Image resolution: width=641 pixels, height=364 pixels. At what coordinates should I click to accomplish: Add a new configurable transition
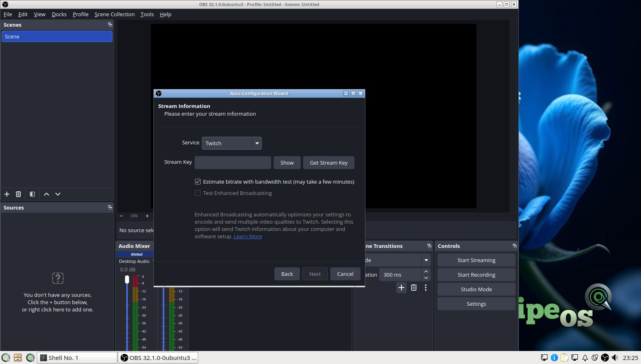[401, 288]
